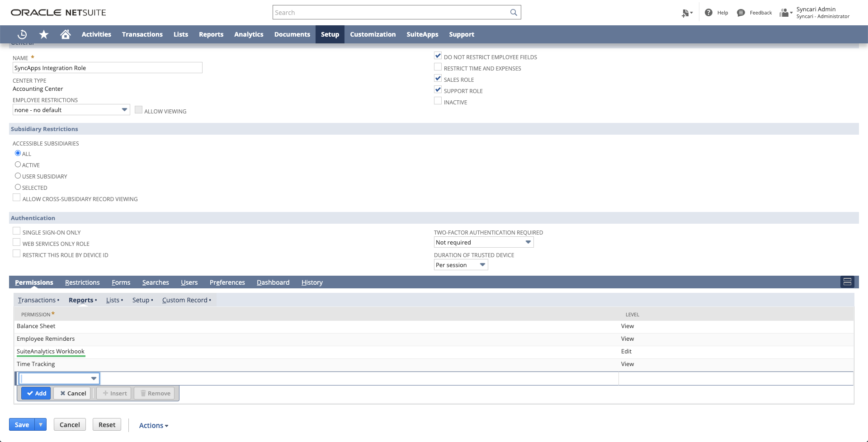Switch to the Restrictions tab
The image size is (868, 442).
(x=82, y=282)
